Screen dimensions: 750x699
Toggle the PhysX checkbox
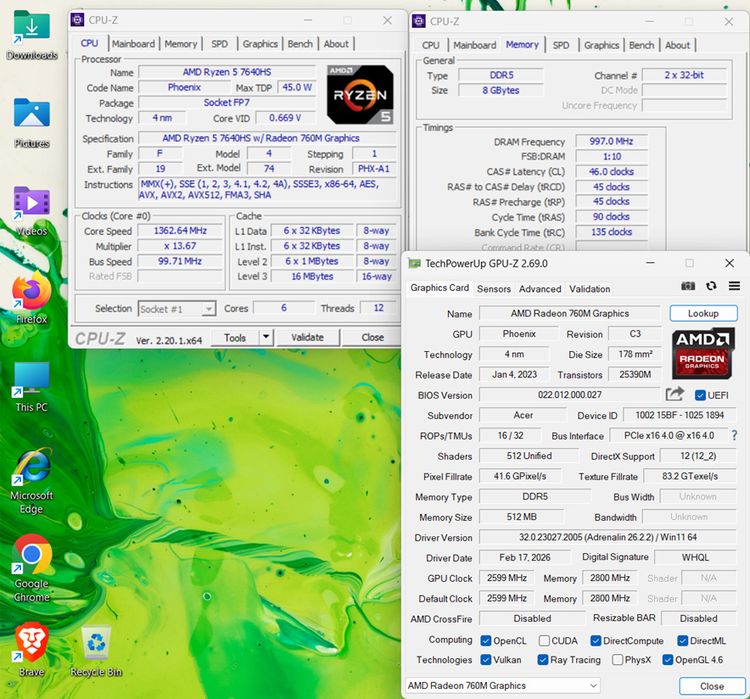[618, 660]
